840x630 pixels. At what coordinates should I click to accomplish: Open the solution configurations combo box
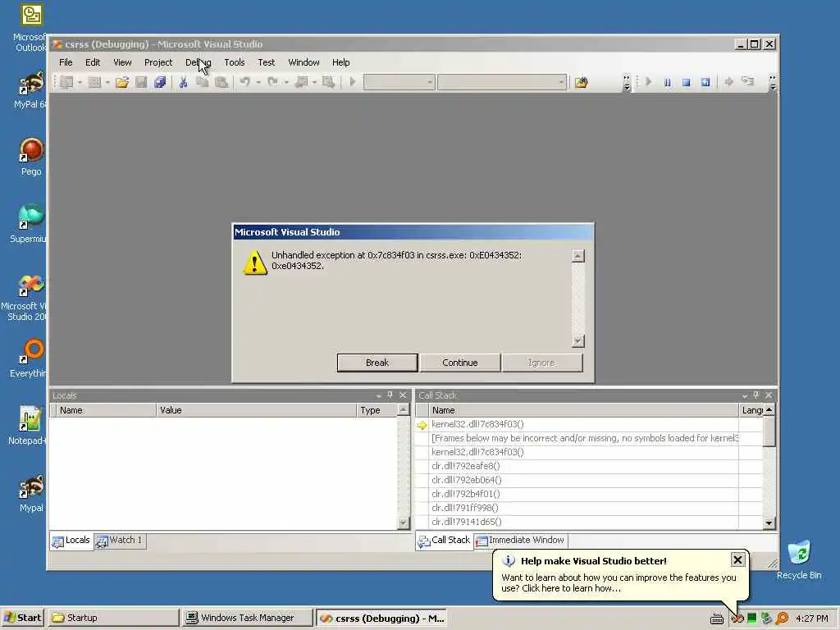click(x=399, y=82)
